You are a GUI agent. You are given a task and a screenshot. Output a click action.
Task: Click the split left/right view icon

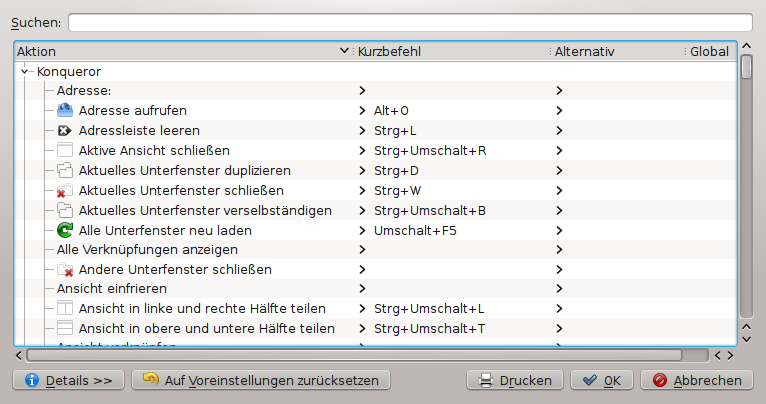(x=66, y=308)
